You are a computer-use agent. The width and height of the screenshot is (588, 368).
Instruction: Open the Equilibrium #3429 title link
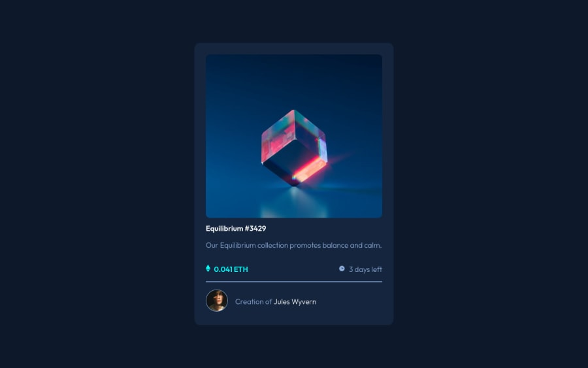pyautogui.click(x=236, y=229)
